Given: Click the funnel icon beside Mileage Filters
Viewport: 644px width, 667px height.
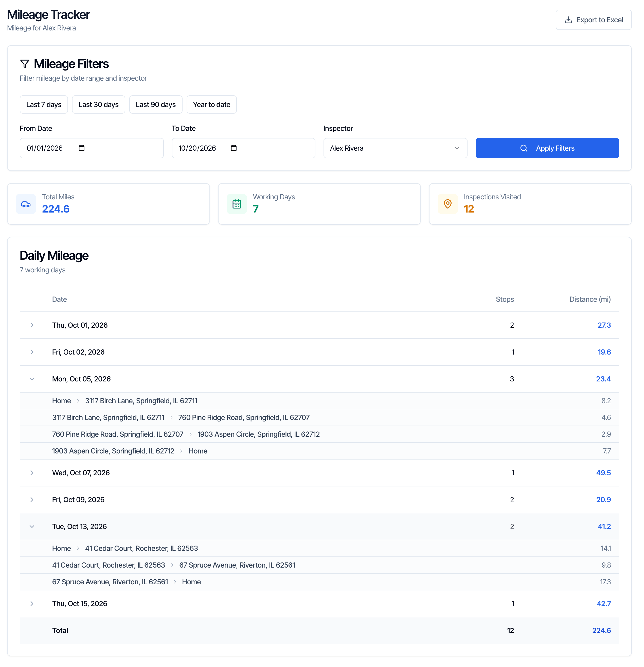Looking at the screenshot, I should coord(25,64).
